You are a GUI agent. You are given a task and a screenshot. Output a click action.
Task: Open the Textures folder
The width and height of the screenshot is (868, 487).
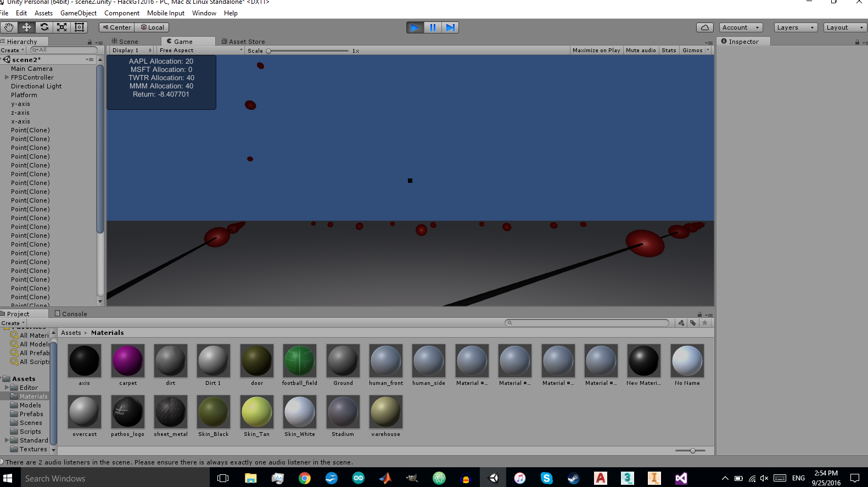pos(33,449)
